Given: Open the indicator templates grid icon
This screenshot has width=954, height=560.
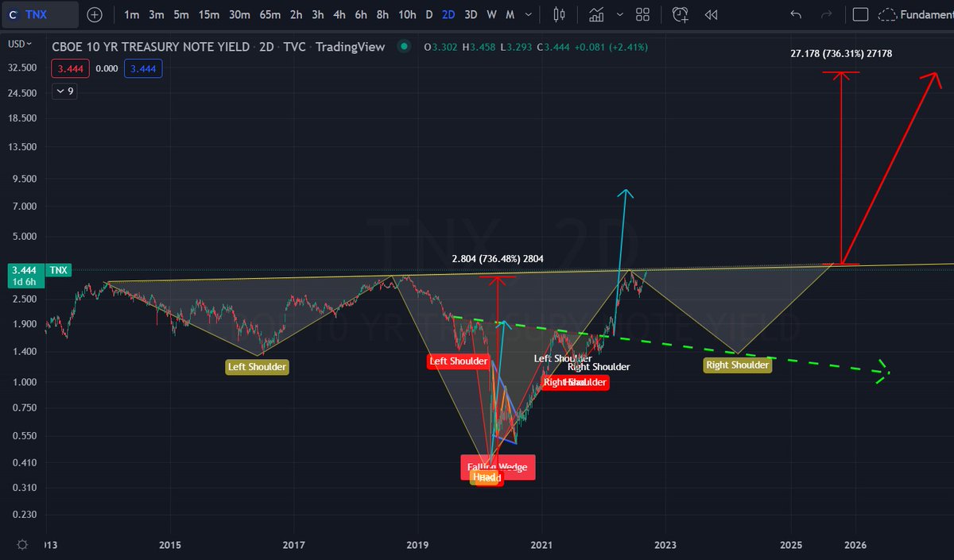Looking at the screenshot, I should [x=643, y=14].
